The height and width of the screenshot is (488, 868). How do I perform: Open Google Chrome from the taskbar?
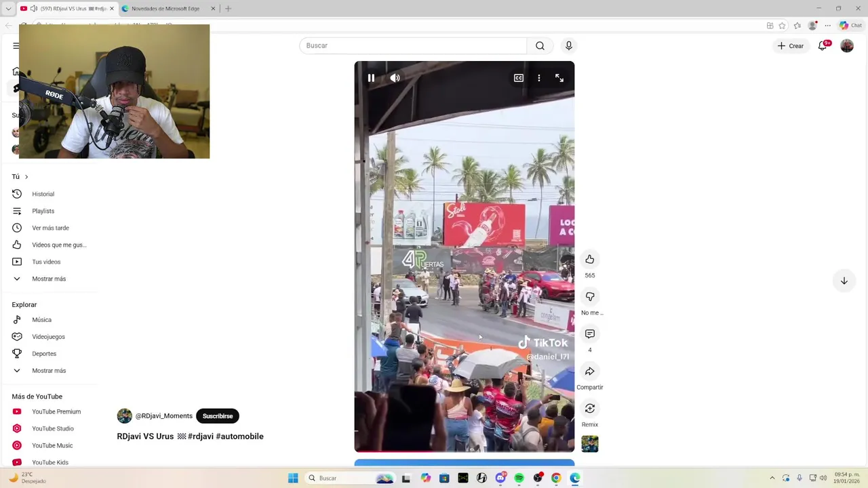(556, 479)
